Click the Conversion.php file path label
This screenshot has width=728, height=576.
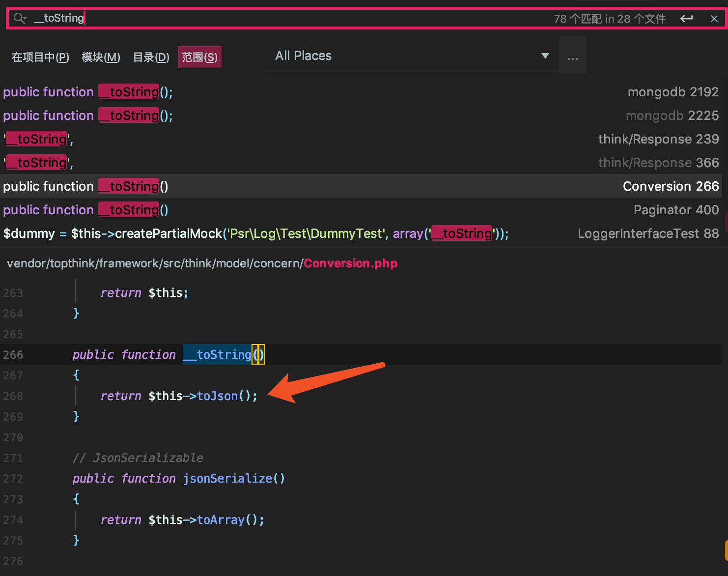[202, 263]
